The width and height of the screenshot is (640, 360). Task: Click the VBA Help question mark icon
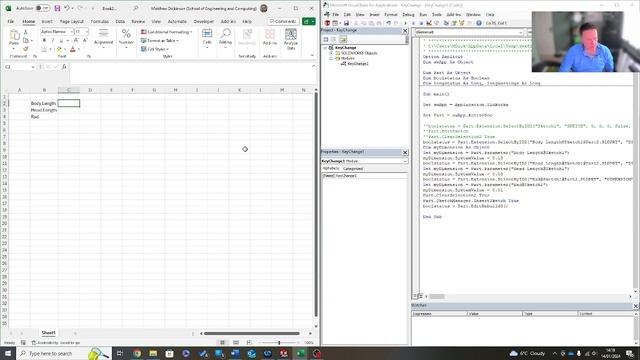coord(479,23)
